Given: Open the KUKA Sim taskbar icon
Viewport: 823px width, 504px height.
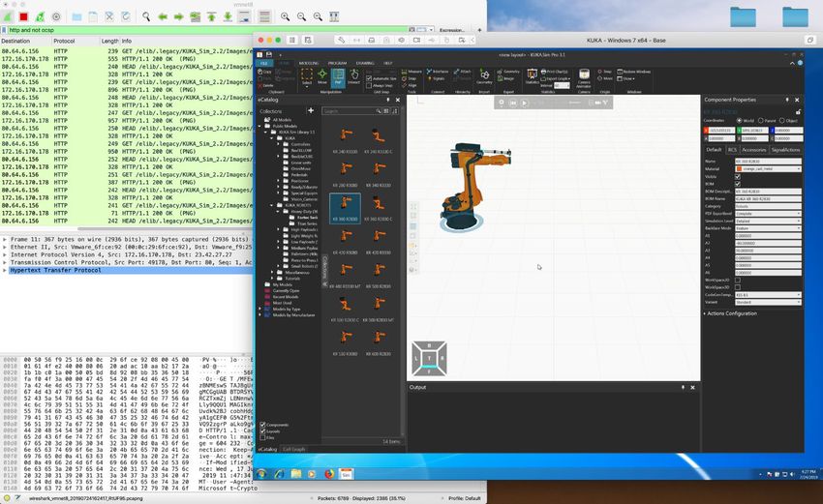Looking at the screenshot, I should [346, 474].
